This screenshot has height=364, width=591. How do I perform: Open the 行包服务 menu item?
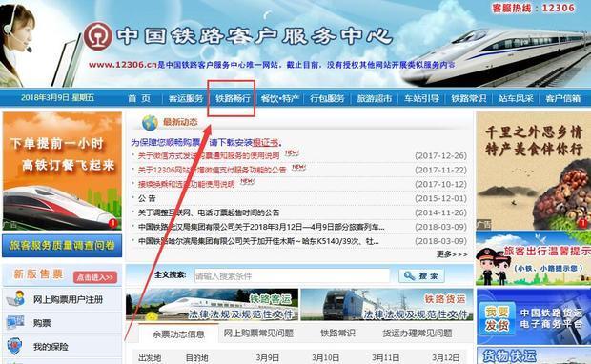click(x=327, y=99)
